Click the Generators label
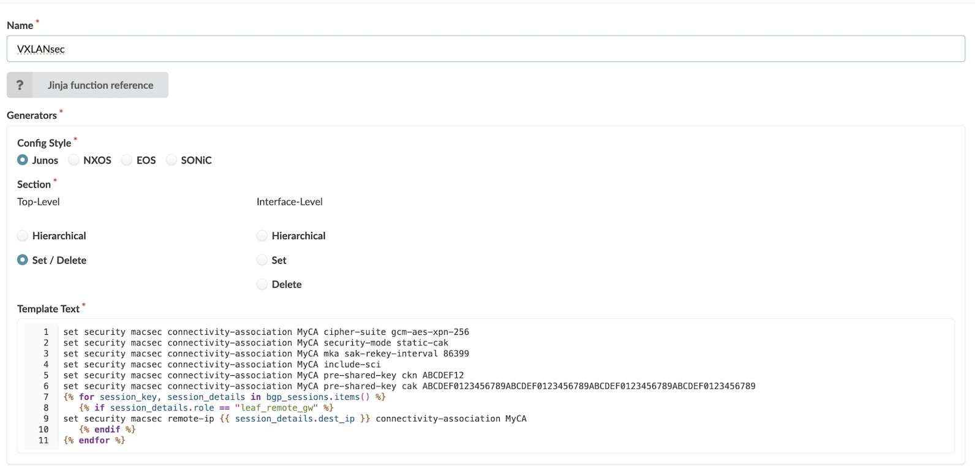This screenshot has height=466, width=980. pyautogui.click(x=32, y=115)
